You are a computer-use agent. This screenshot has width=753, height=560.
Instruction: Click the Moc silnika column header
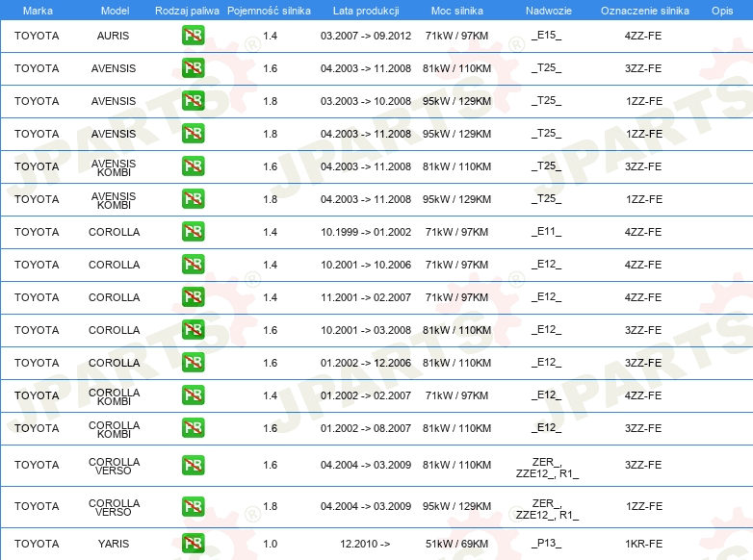coord(456,11)
